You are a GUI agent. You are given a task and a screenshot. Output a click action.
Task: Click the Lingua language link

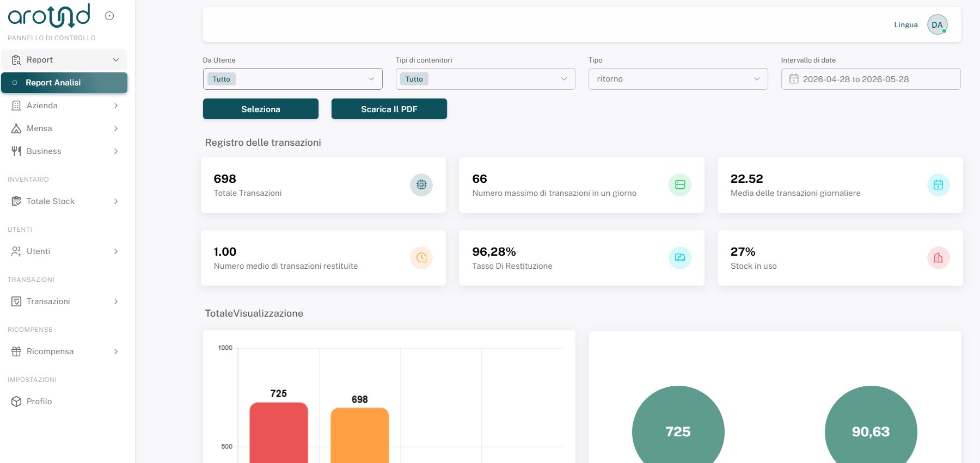tap(906, 24)
